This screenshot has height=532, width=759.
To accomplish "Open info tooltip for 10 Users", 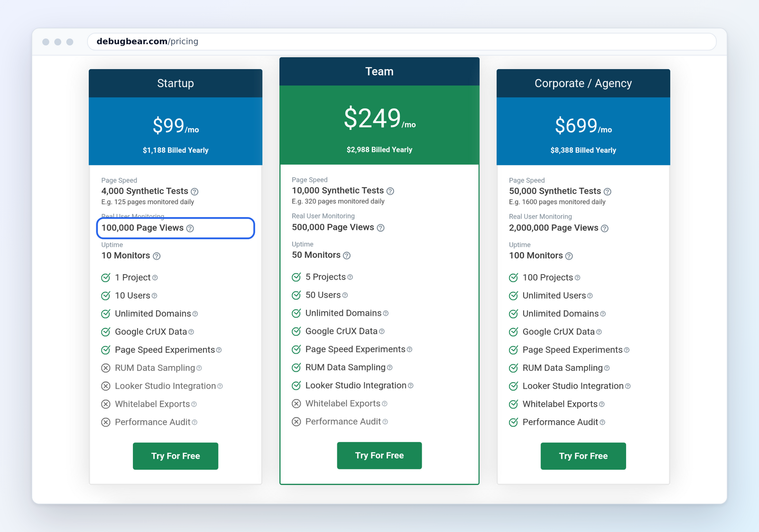I will coord(154,296).
